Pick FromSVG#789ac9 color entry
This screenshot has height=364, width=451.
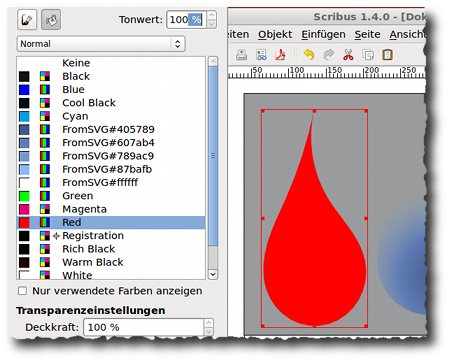click(111, 156)
